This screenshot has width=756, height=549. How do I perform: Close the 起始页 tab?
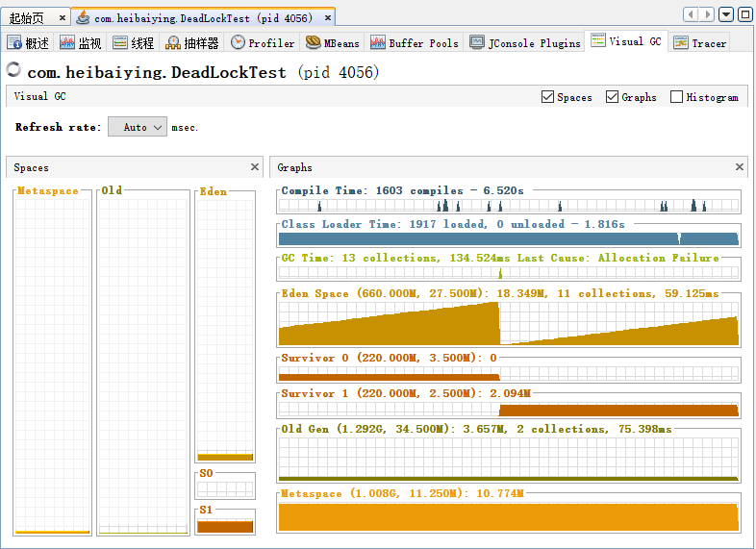61,17
